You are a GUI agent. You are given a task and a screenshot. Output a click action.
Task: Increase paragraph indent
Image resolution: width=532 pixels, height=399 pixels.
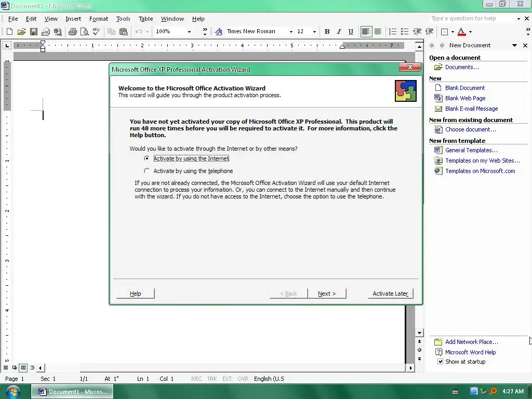point(429,32)
